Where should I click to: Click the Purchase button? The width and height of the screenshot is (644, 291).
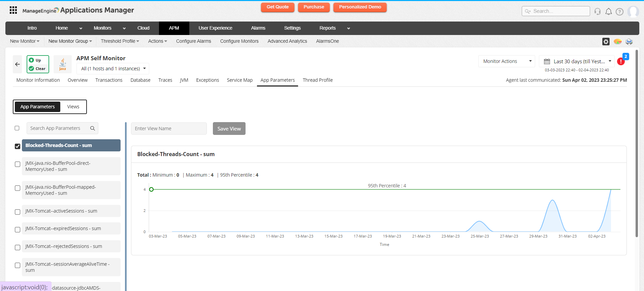click(x=314, y=7)
